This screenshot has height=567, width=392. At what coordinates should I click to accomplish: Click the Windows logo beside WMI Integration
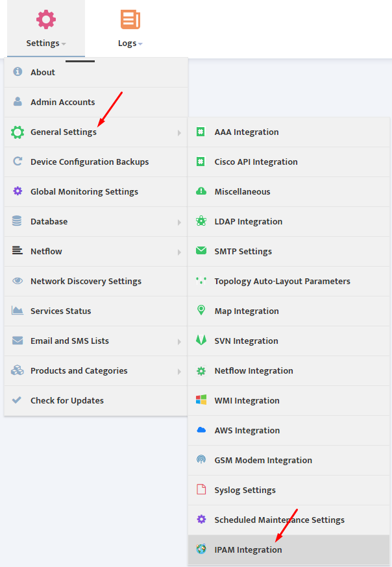pos(201,400)
